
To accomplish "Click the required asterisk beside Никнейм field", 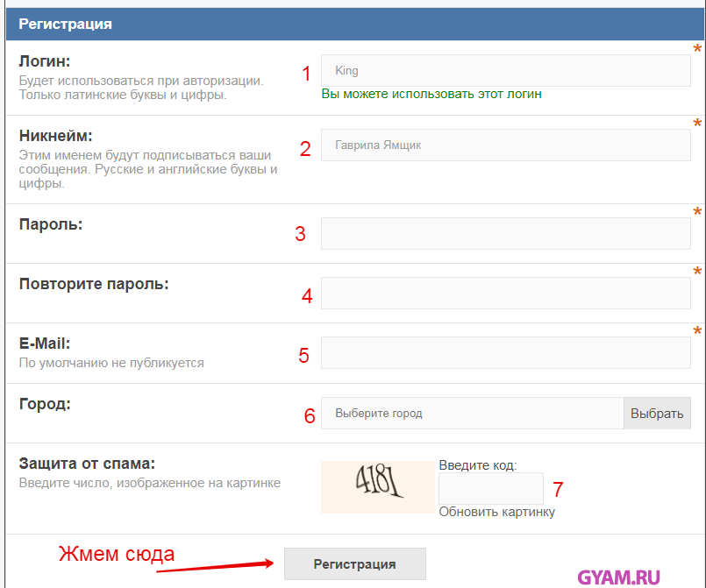I will 697,124.
